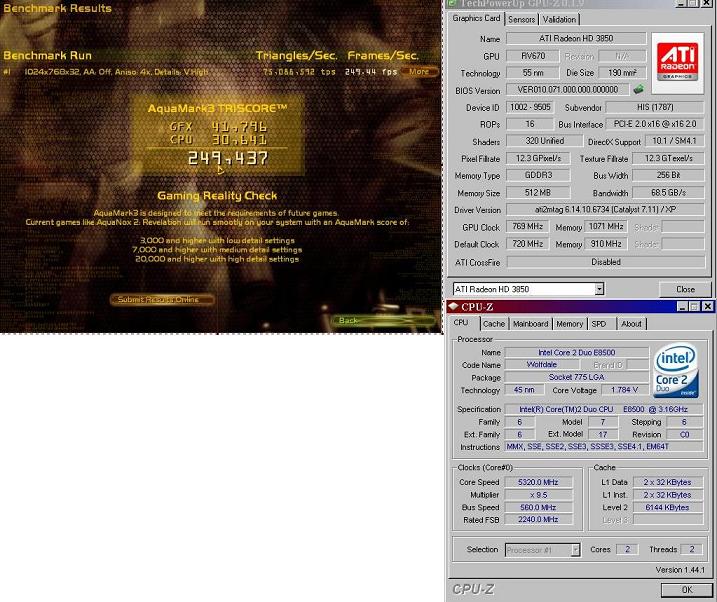Click the Bandwidth field 68.5 GB/s
Screen dimensions: 717x602
(669, 192)
